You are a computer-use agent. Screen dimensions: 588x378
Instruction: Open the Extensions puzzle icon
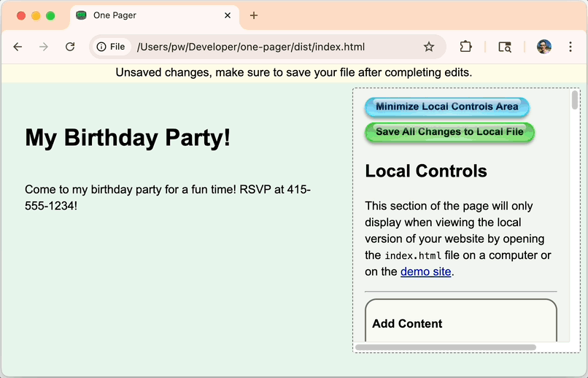click(465, 47)
